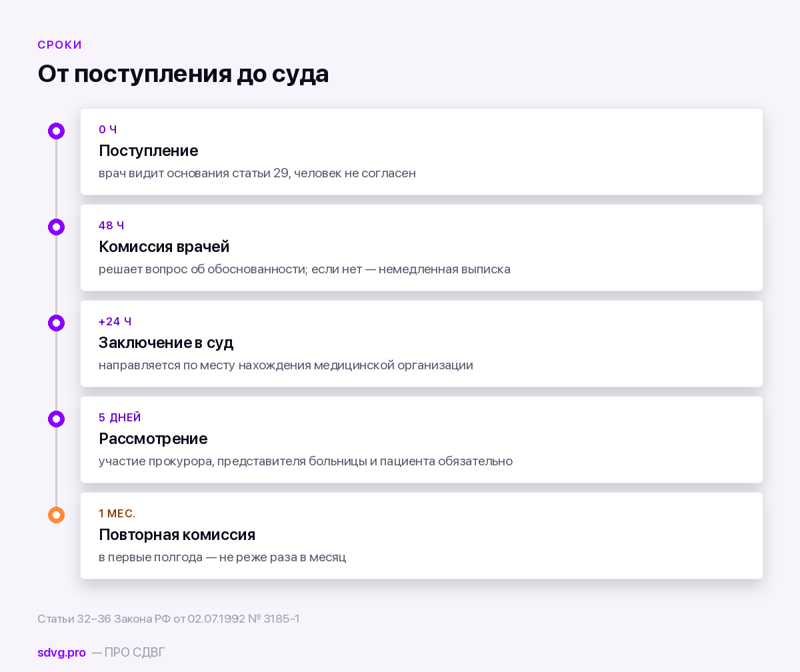The image size is (800, 672).
Task: Click the timeline marker next to Комиссия врачей
Action: [x=56, y=227]
